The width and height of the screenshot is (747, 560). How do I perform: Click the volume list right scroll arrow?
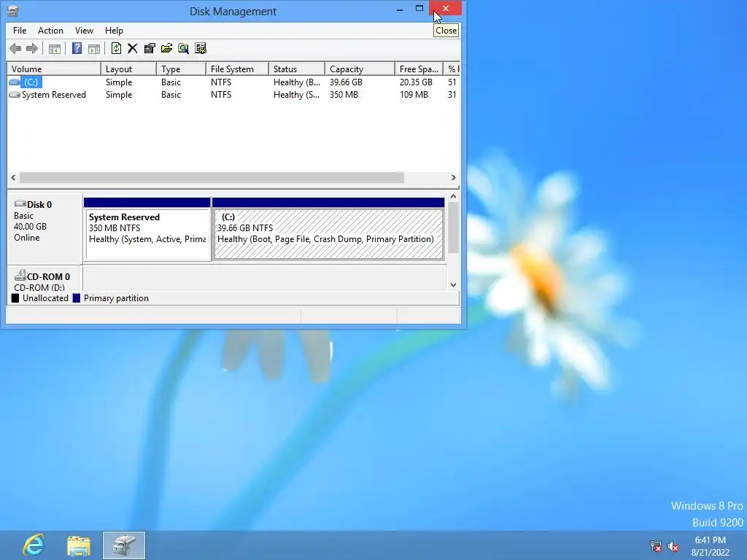click(454, 178)
